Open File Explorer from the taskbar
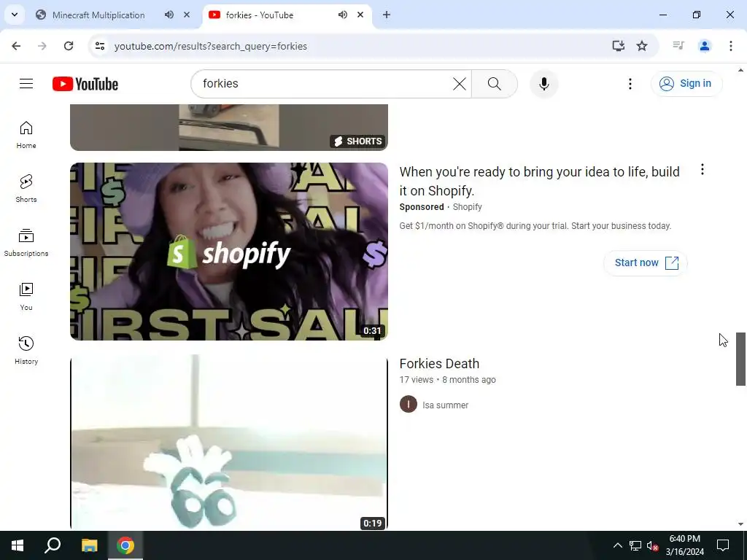 [x=89, y=545]
